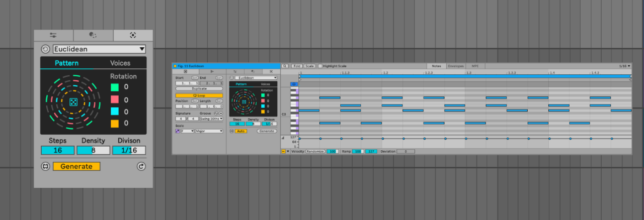Click the dice icon in the enlarged pattern display
644x220 pixels.
pyautogui.click(x=73, y=102)
